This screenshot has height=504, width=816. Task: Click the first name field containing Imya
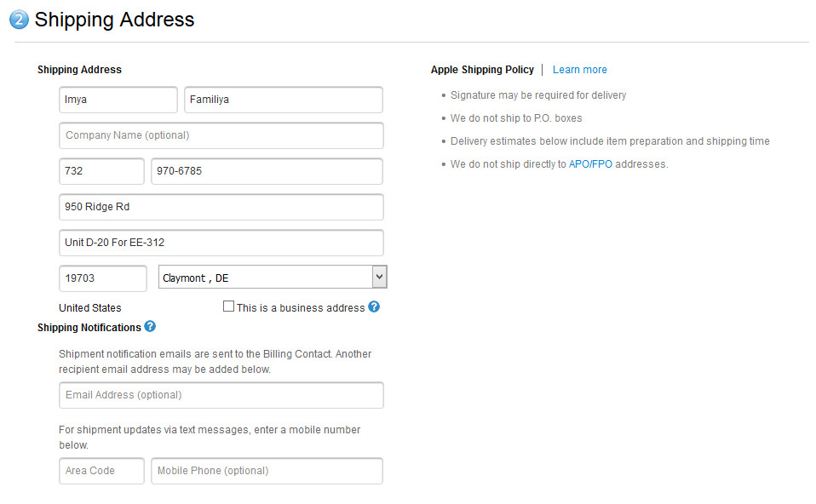(118, 100)
